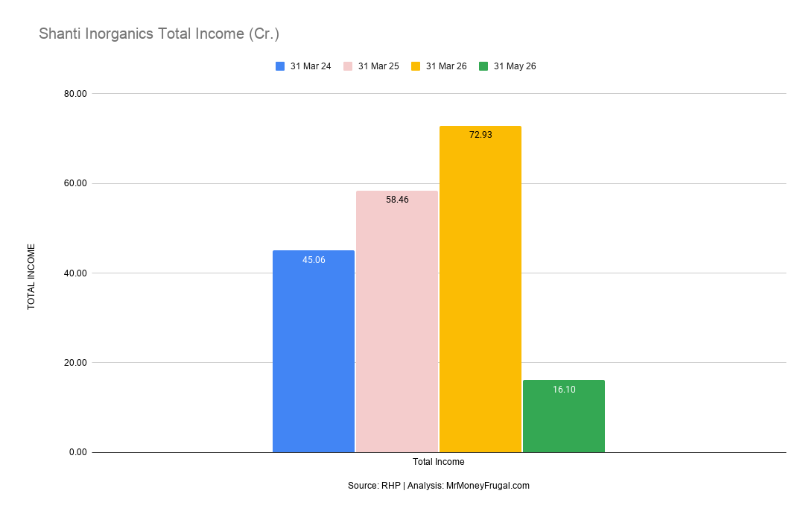Click the 'Total Income' category label under the bars
This screenshot has height=517, width=812.
pyautogui.click(x=439, y=462)
